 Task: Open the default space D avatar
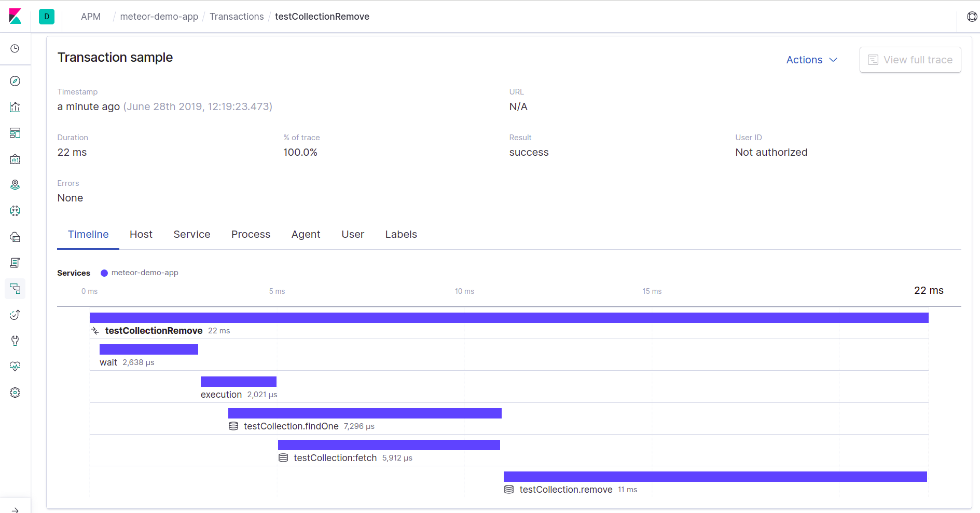(x=47, y=17)
